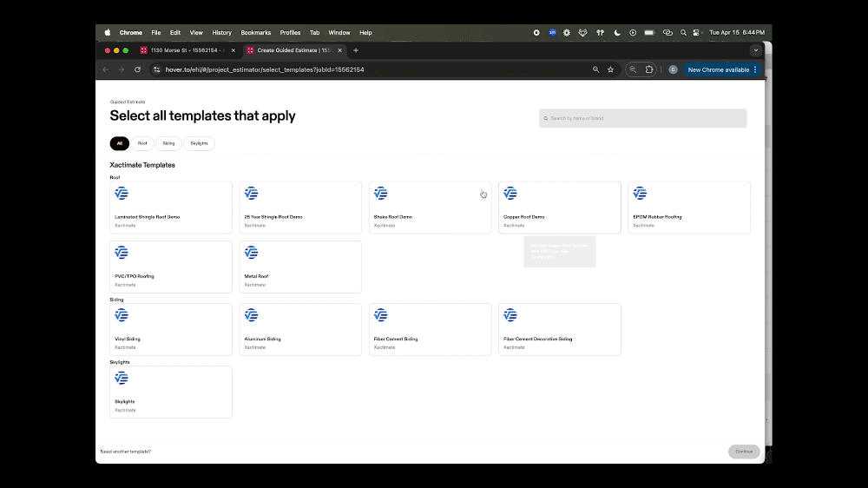
Task: Focus the Search by name or brand field
Action: (x=642, y=119)
